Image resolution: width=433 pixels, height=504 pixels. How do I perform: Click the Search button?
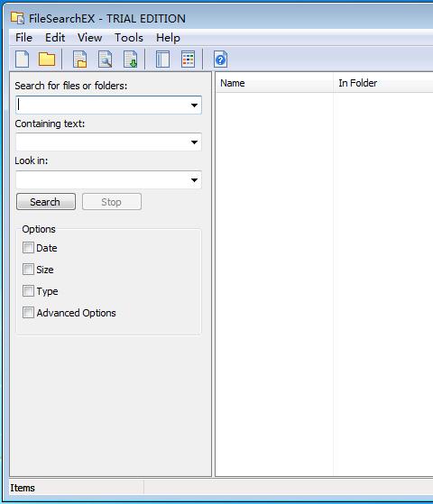[x=46, y=202]
